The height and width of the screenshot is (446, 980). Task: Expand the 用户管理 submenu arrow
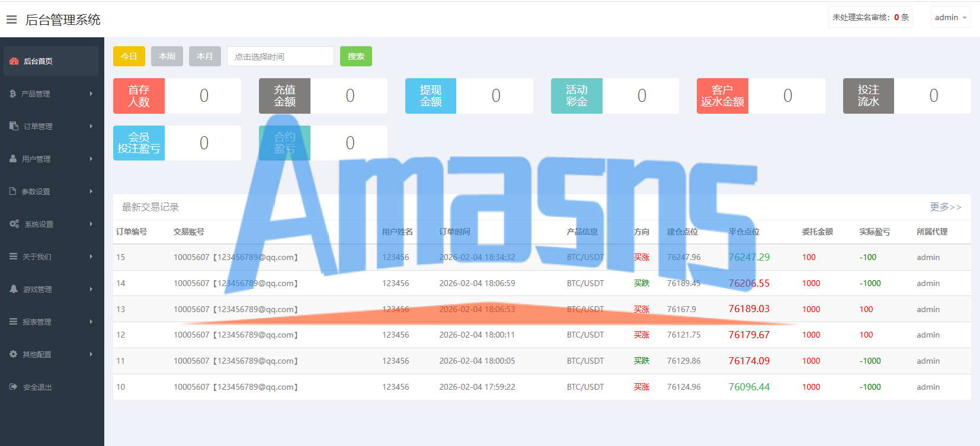(91, 159)
